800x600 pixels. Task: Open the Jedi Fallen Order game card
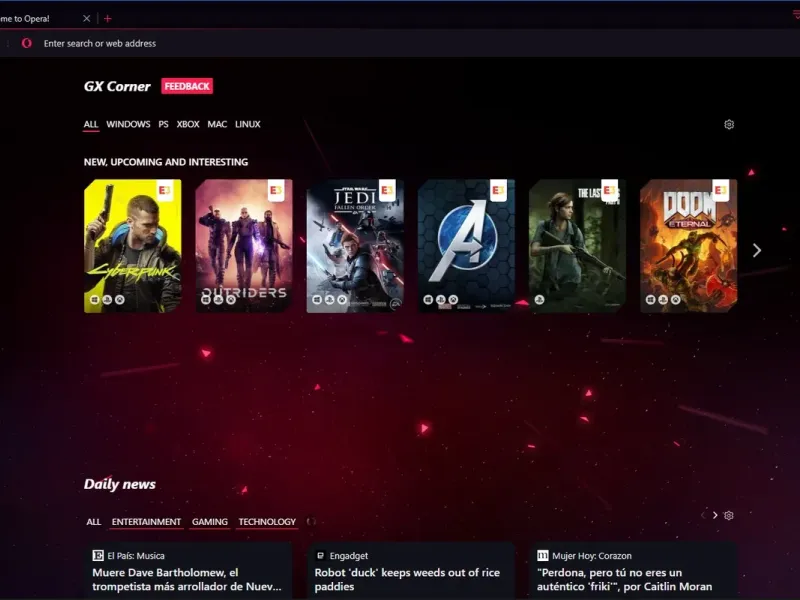coord(355,246)
